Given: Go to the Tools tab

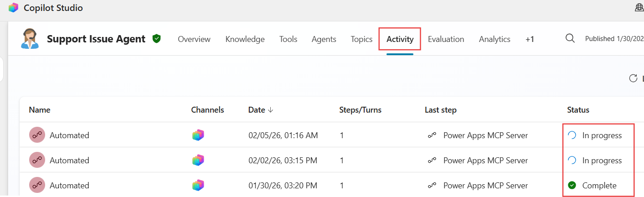Looking at the screenshot, I should [288, 39].
